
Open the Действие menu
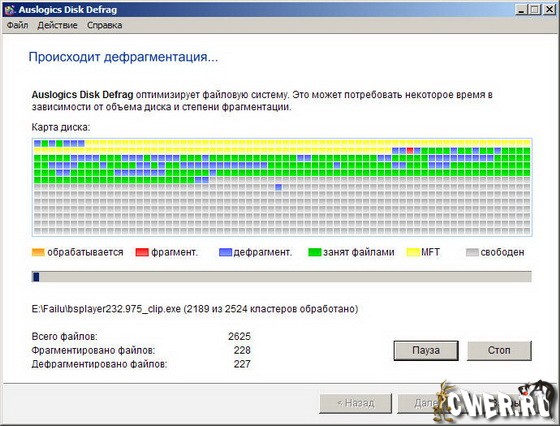click(x=57, y=25)
